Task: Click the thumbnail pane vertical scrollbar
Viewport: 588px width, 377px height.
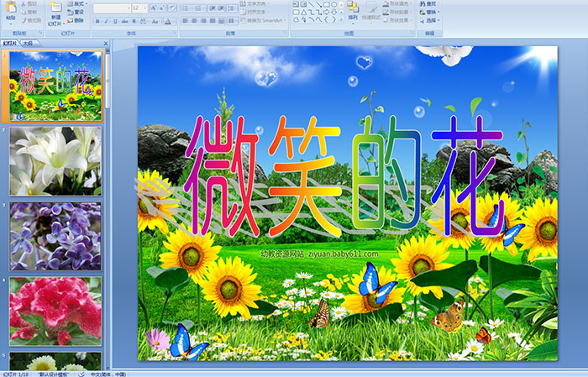Action: click(x=108, y=210)
